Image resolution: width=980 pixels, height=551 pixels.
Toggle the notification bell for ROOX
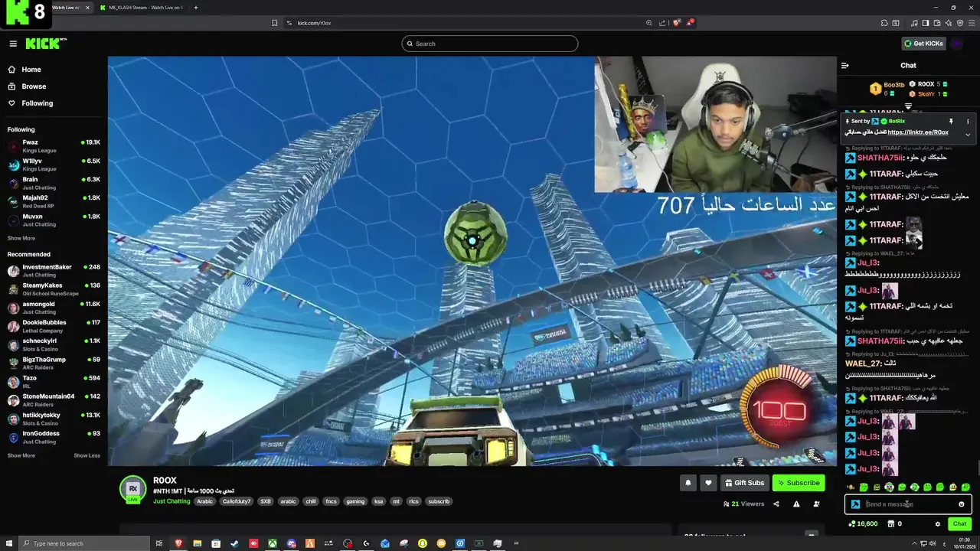688,483
